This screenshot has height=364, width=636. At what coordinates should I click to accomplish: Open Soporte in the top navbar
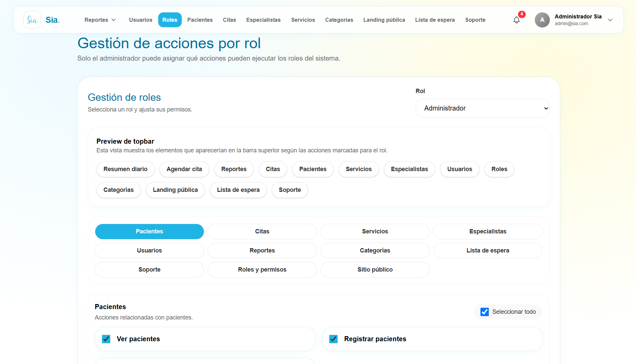pos(475,20)
